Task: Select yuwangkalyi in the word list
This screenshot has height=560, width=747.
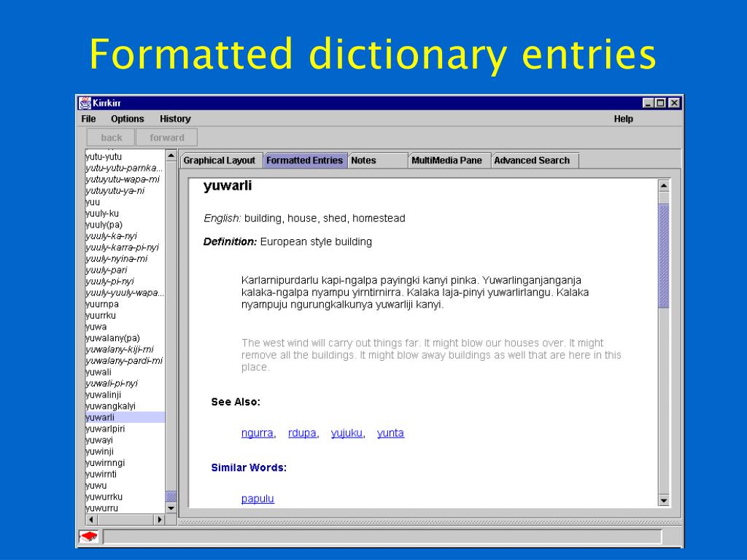Action: (125, 406)
